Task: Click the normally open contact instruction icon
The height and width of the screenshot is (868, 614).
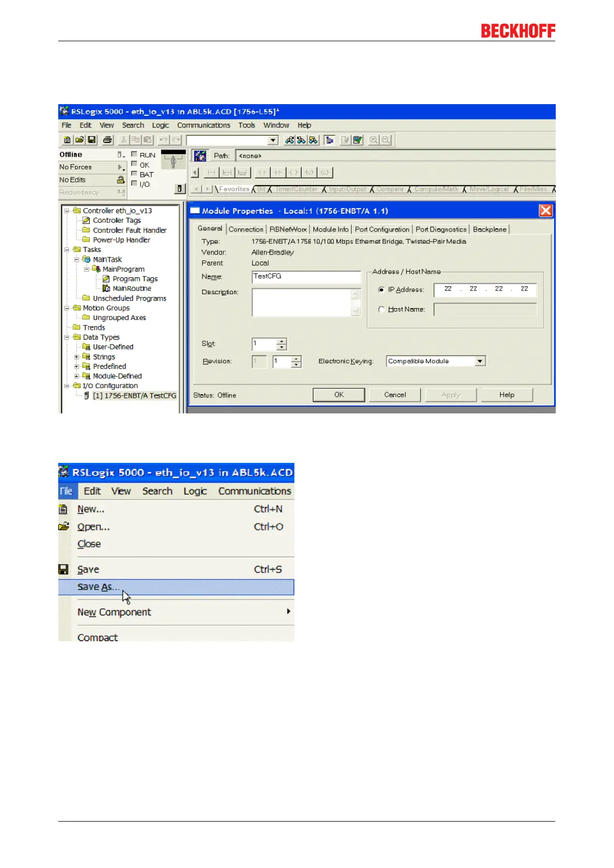Action: tap(262, 173)
